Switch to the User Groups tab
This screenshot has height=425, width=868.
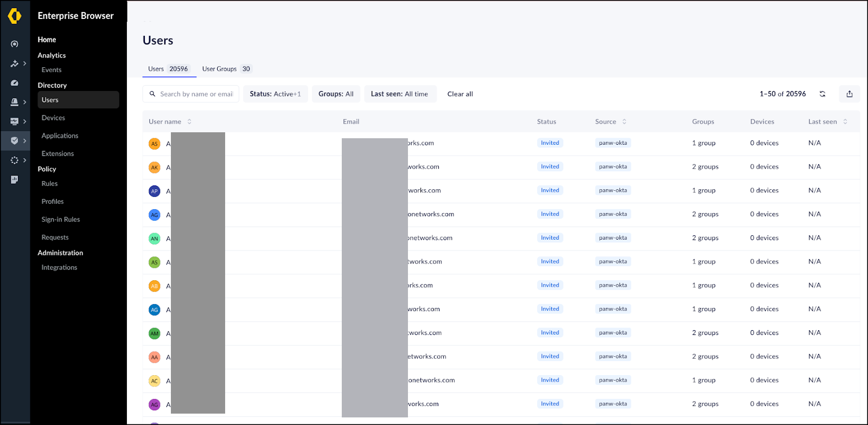(226, 69)
